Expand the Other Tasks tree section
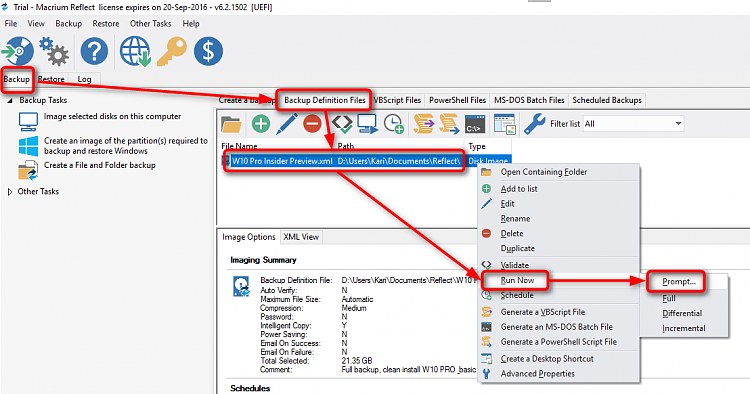 pos(10,192)
